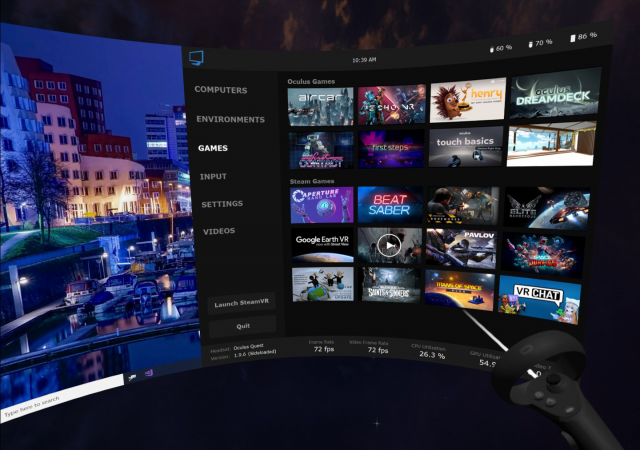Launch the Saints & Sinners tile
The image size is (640, 450).
coord(389,285)
